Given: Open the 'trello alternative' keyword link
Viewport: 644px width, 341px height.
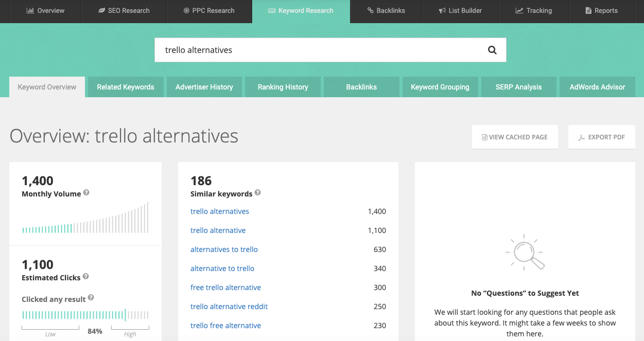Looking at the screenshot, I should 218,230.
